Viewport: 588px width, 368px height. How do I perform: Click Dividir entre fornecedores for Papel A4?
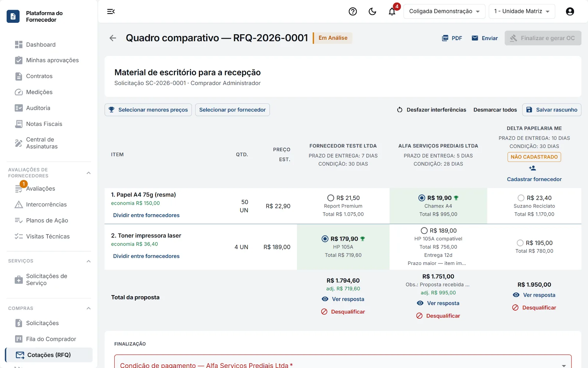pos(146,215)
